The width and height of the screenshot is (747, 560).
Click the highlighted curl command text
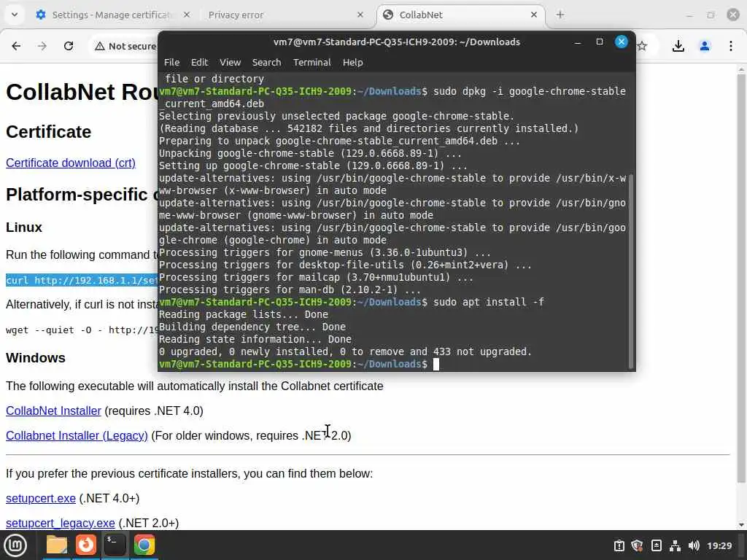coord(82,280)
